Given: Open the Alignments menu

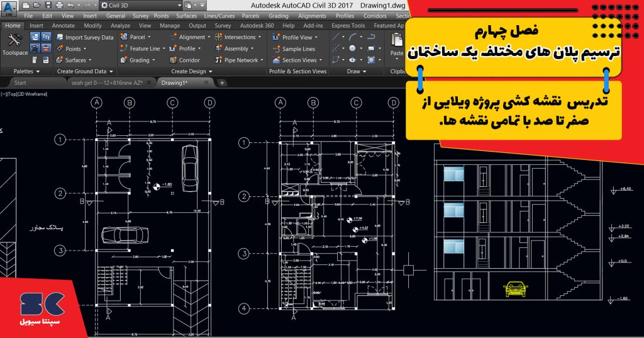Looking at the screenshot, I should pyautogui.click(x=312, y=16).
